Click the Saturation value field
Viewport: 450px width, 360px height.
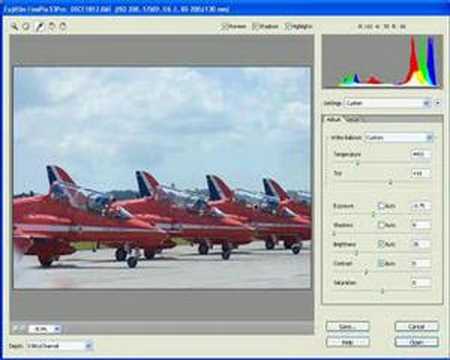point(420,283)
